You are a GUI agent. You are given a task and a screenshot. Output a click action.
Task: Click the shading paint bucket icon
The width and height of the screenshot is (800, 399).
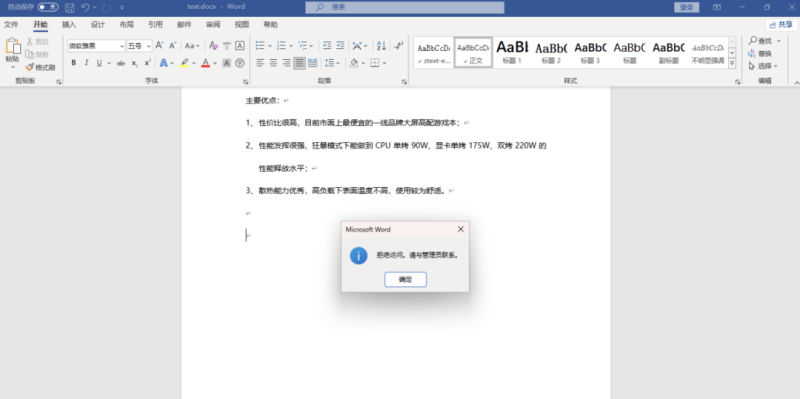pyautogui.click(x=354, y=63)
